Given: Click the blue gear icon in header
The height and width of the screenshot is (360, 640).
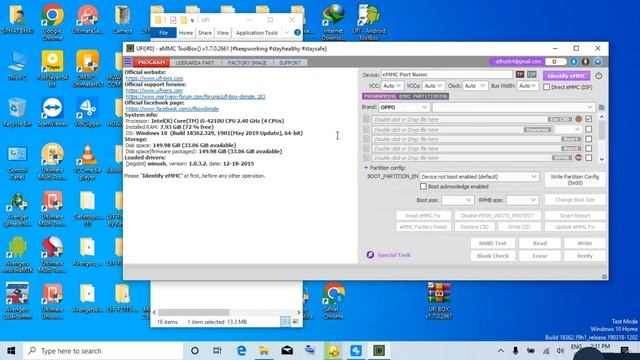Looking at the screenshot, I should pos(598,62).
